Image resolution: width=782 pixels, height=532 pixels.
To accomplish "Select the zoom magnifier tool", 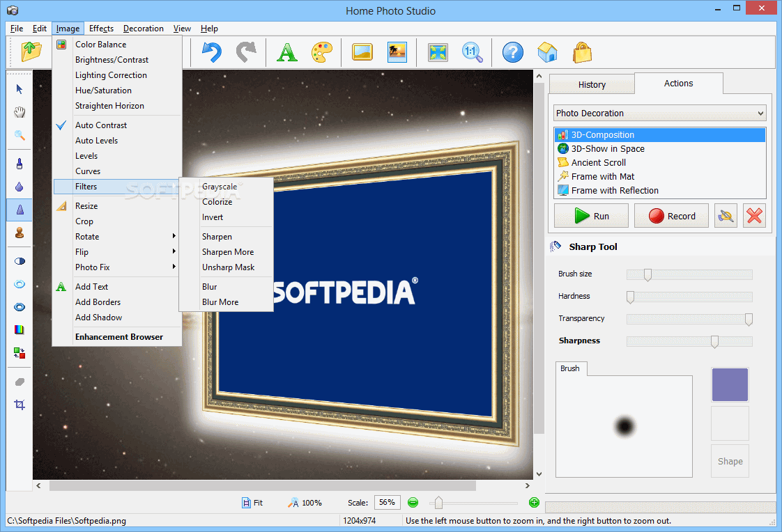I will coord(20,135).
